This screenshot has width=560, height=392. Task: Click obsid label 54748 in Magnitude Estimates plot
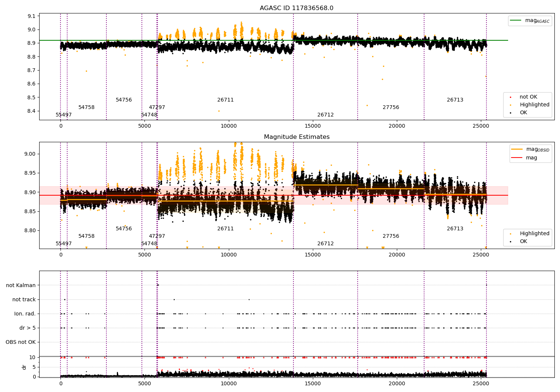tap(149, 244)
